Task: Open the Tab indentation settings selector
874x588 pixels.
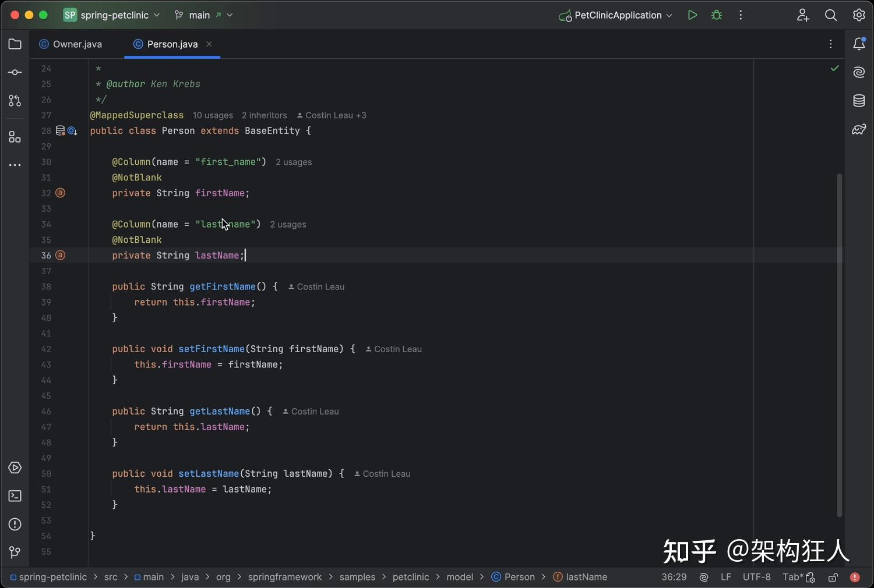Action: point(798,577)
